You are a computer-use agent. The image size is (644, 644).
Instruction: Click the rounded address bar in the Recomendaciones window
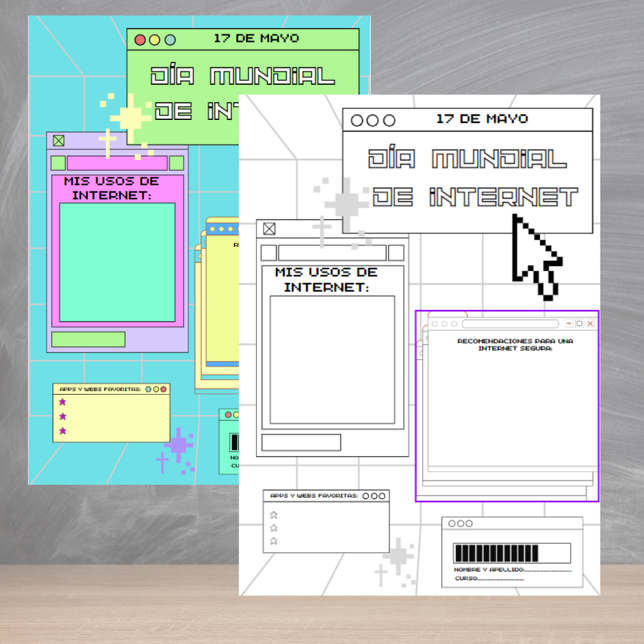click(510, 324)
